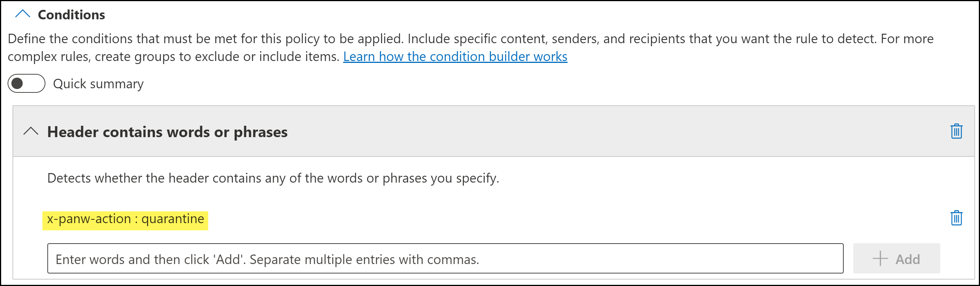Click 'Header contains words or phrases' title
This screenshot has height=286, width=980.
[167, 132]
